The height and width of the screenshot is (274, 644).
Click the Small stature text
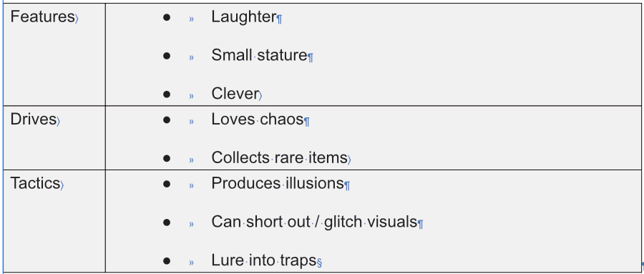[259, 55]
